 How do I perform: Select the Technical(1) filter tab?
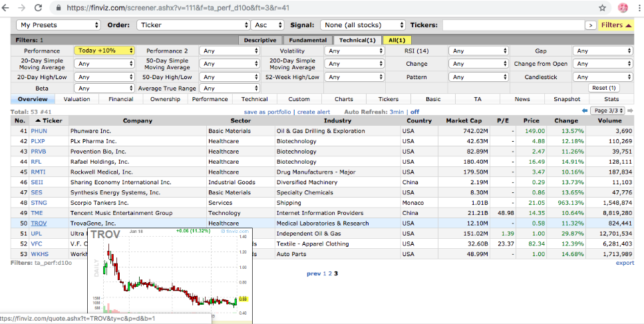(x=357, y=40)
